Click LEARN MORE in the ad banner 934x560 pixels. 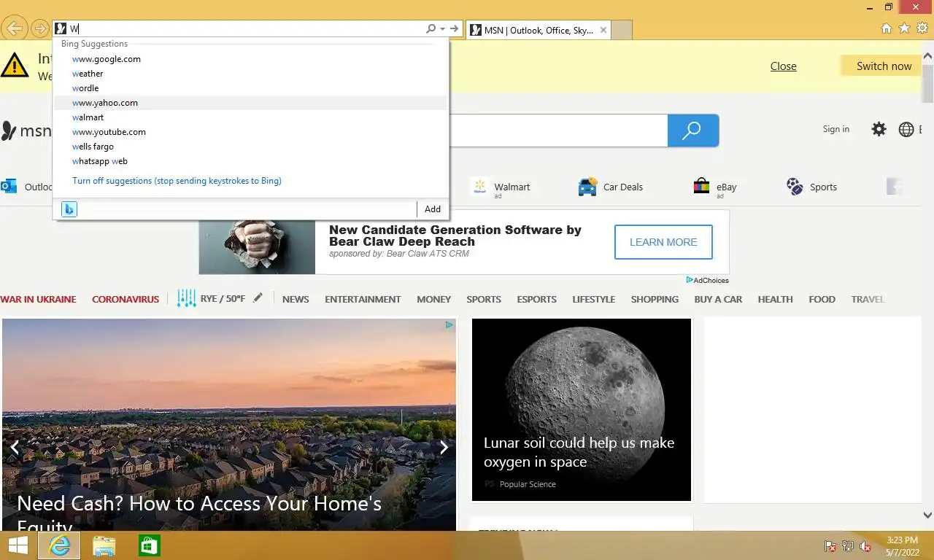[663, 242]
